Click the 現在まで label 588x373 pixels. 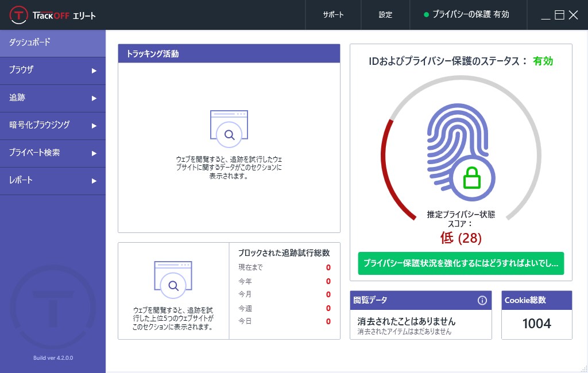(x=250, y=267)
